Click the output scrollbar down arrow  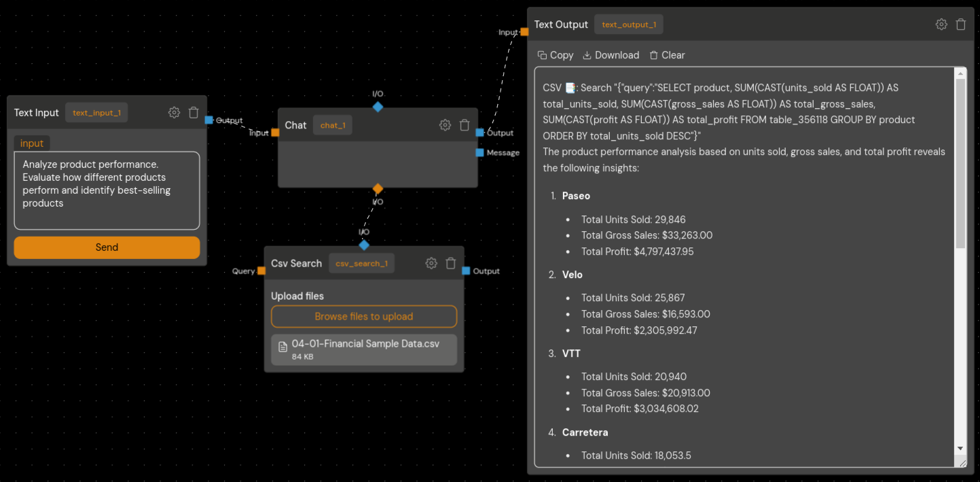click(x=960, y=448)
